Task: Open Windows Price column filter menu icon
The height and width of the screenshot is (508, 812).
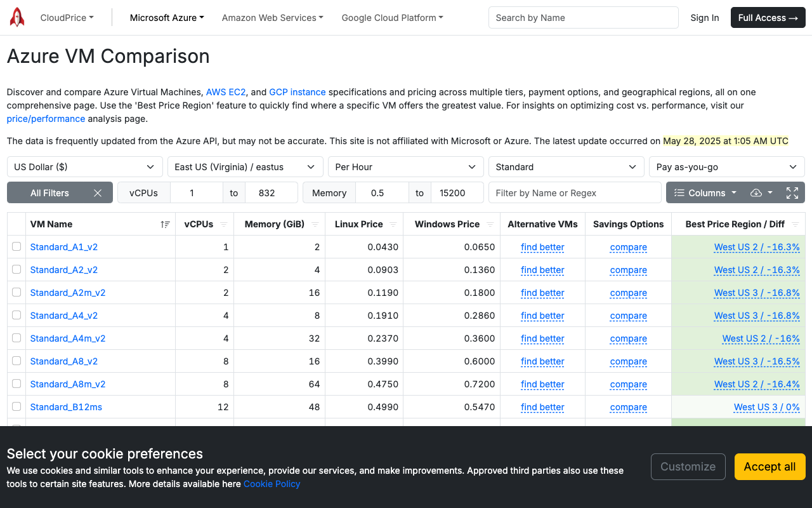Action: (x=490, y=224)
